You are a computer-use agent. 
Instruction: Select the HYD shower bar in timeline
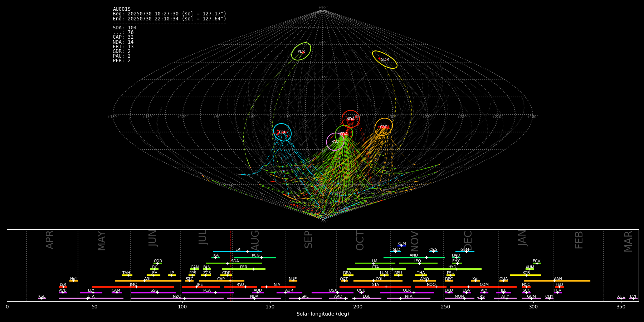(x=453, y=269)
